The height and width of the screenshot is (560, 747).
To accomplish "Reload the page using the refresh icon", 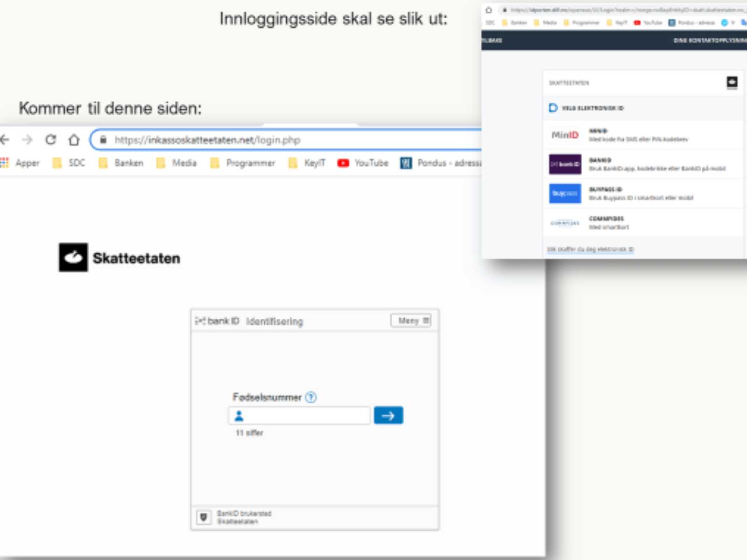I will pyautogui.click(x=50, y=140).
